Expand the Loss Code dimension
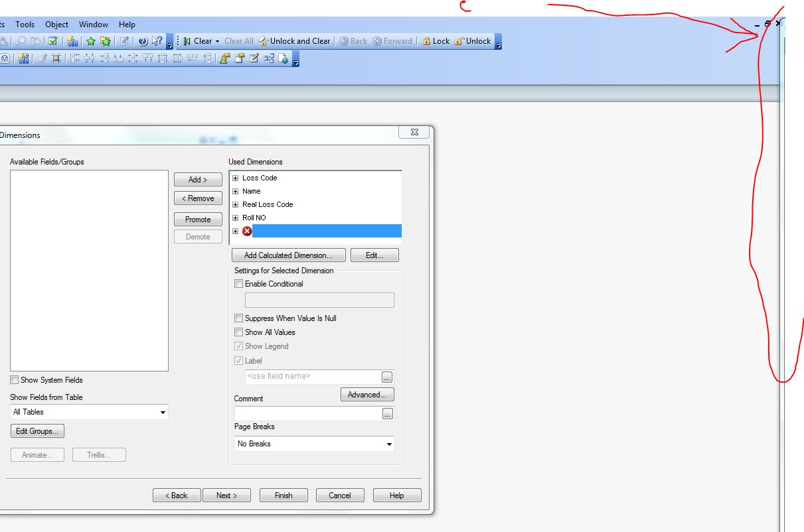This screenshot has width=804, height=532. (x=235, y=178)
